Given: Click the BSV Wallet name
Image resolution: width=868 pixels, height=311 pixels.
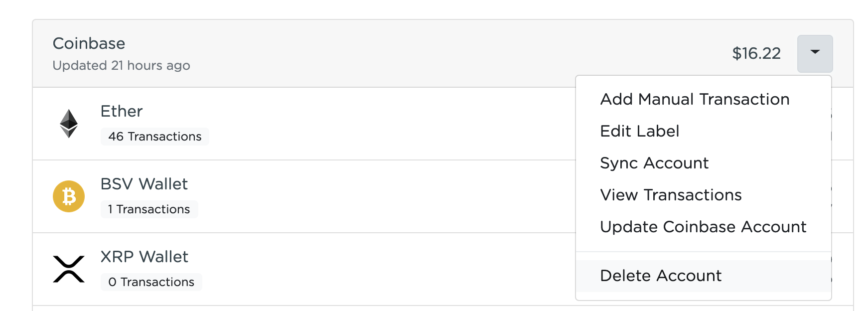Looking at the screenshot, I should point(144,184).
